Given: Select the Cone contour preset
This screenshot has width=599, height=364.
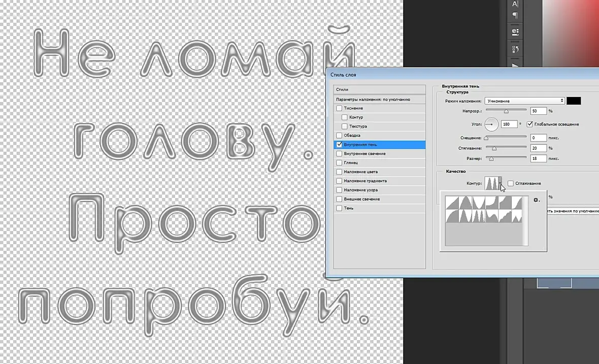Looking at the screenshot, I should click(465, 203).
